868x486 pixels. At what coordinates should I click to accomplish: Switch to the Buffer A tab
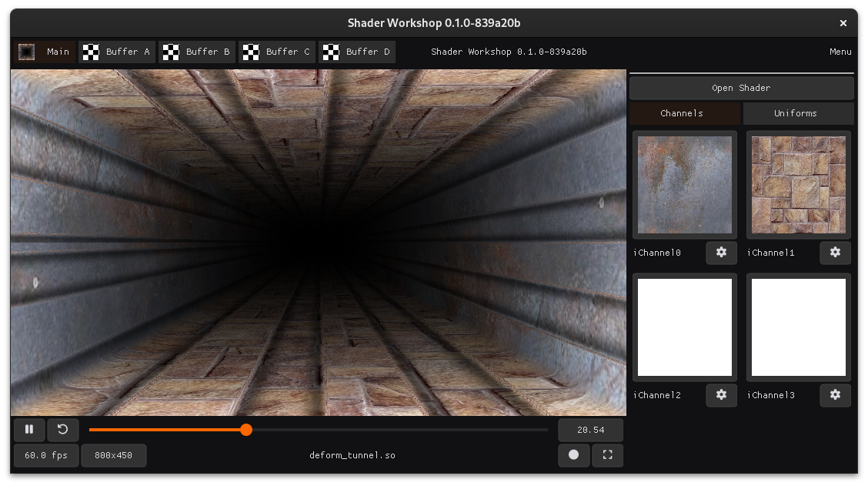117,52
